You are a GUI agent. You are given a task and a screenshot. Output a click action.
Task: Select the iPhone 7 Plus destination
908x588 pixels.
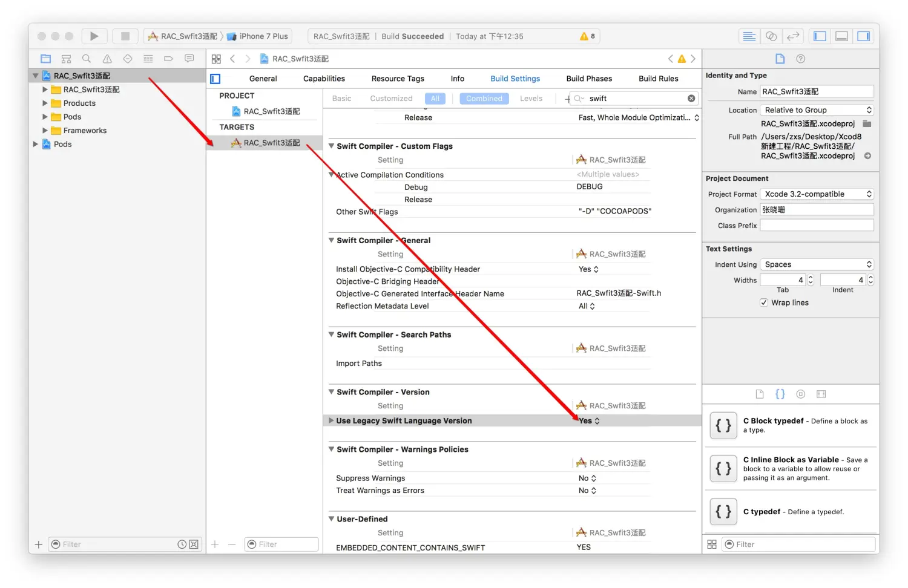[258, 36]
